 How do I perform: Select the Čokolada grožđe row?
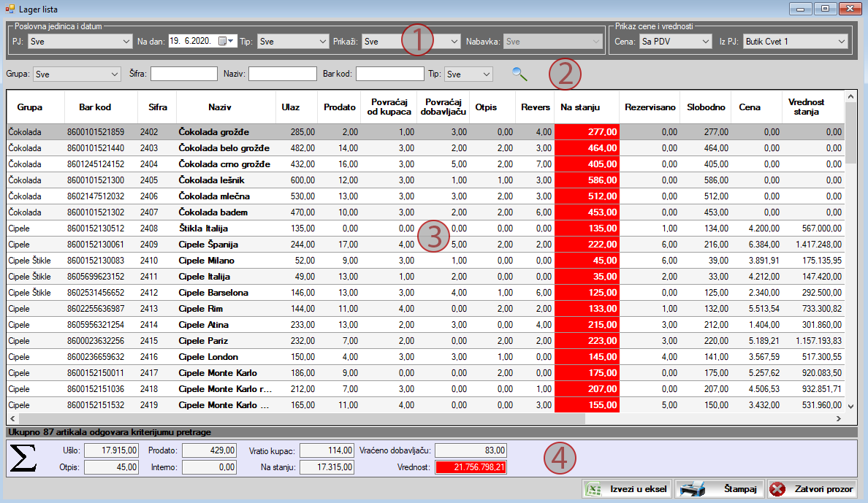(426, 132)
